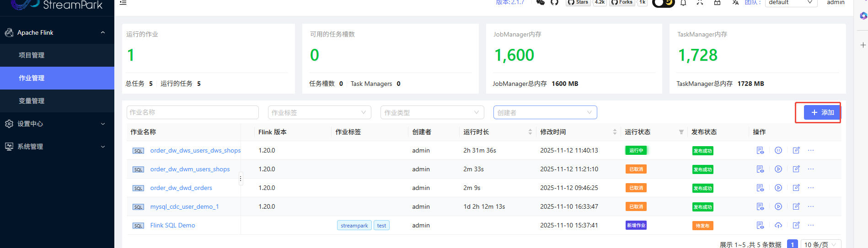Viewport: 868px width, 248px height.
Task: Click the 添加 button
Action: pyautogui.click(x=822, y=112)
